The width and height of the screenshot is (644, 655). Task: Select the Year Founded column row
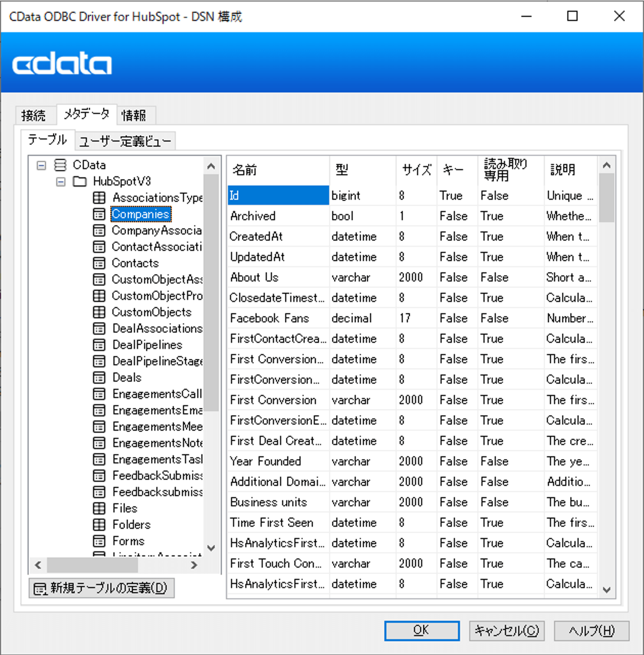(x=412, y=461)
